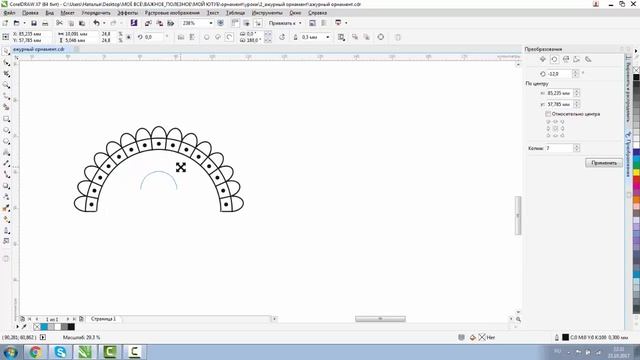The width and height of the screenshot is (640, 360).
Task: Click the copies count stepper in docker
Action: coord(577,148)
